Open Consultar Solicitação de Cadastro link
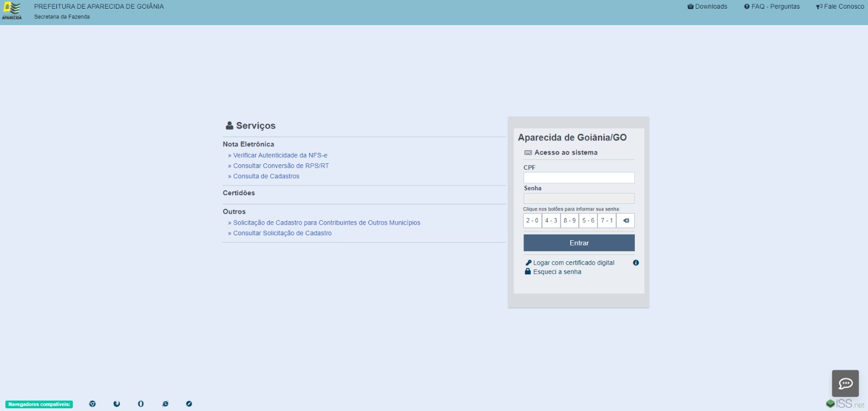Viewport: 868px width, 411px height. click(x=282, y=233)
